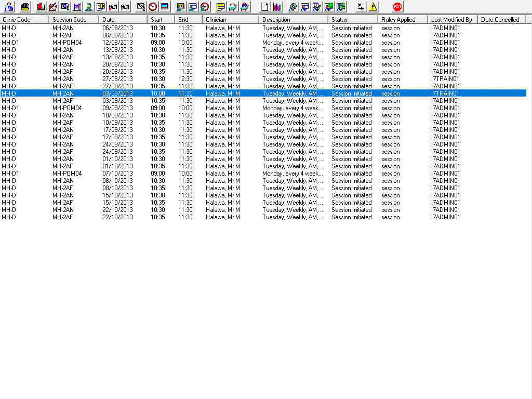Select the MH-2AF row dated 03/09/2013
The image size is (532, 399).
coord(263,101)
